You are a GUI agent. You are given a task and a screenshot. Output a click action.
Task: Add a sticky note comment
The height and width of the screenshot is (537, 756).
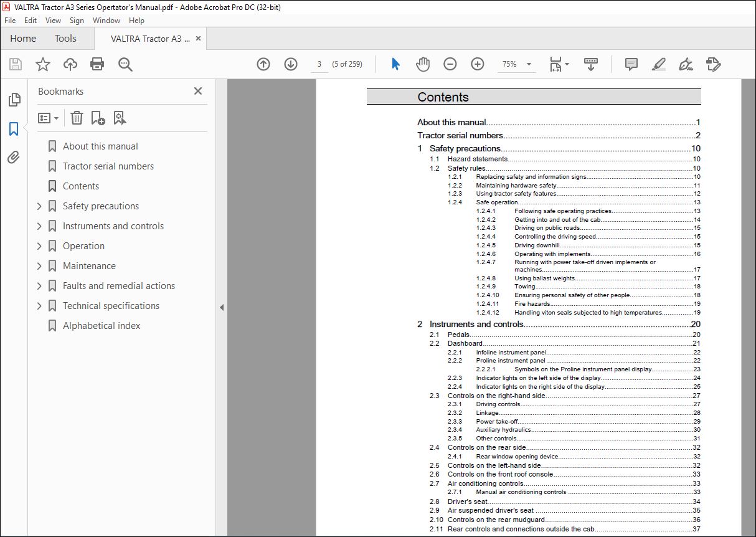pos(631,64)
